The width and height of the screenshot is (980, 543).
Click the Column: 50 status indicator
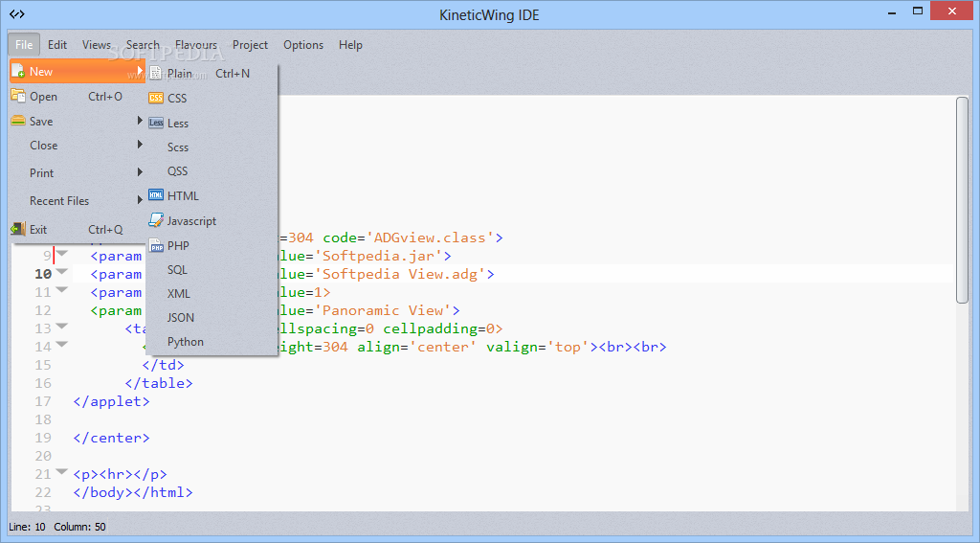point(79,527)
